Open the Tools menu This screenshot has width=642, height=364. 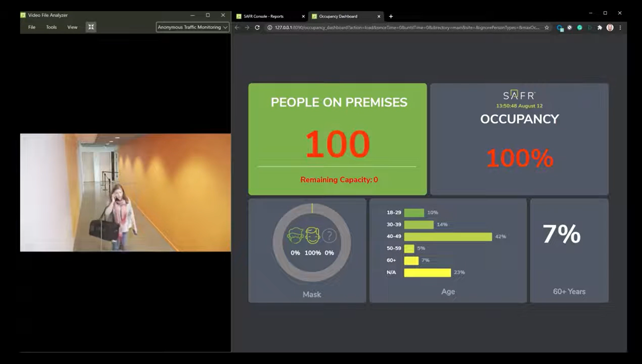pyautogui.click(x=51, y=27)
